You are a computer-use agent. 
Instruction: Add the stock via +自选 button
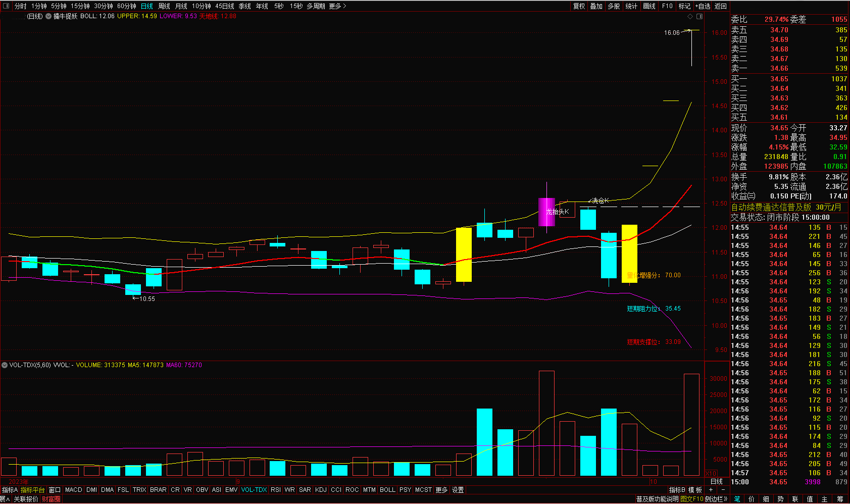tap(703, 6)
